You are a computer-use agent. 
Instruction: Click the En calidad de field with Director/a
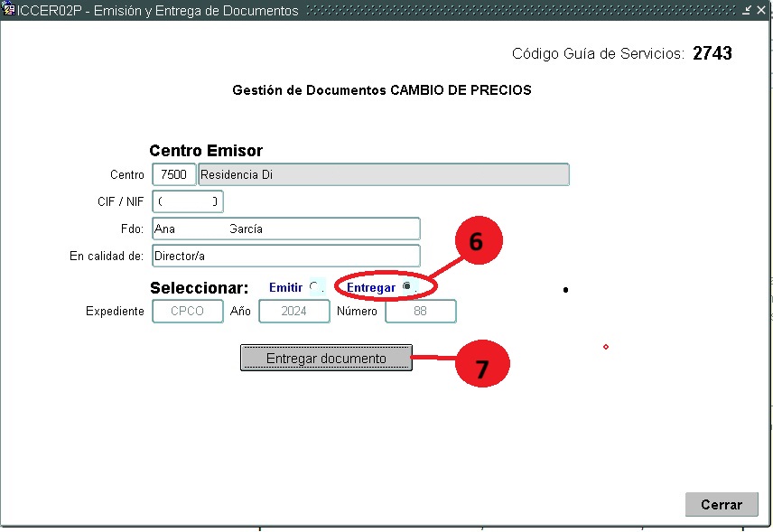coord(285,257)
